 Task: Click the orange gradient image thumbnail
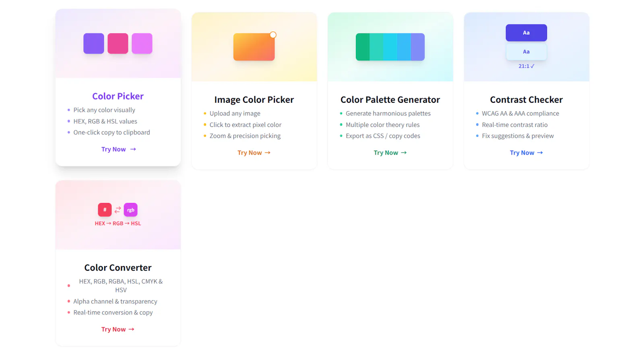pyautogui.click(x=254, y=47)
